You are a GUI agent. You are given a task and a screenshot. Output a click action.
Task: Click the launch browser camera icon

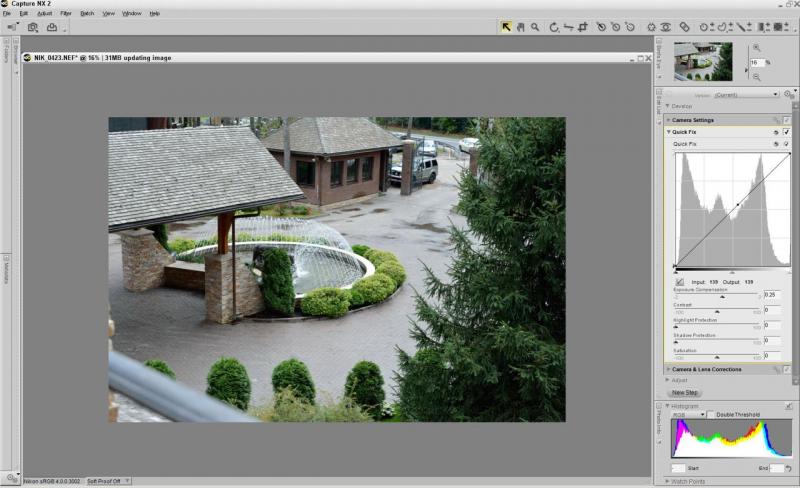click(33, 28)
